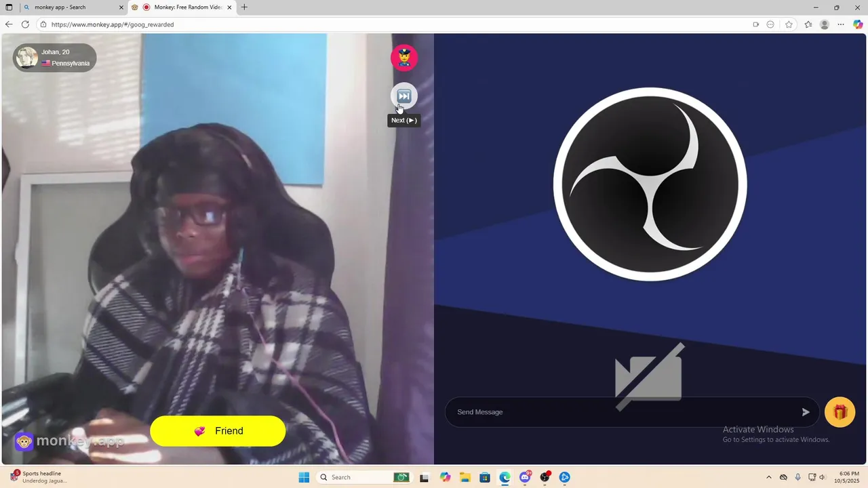Open Johan's profile picture thumbnail

[26, 58]
